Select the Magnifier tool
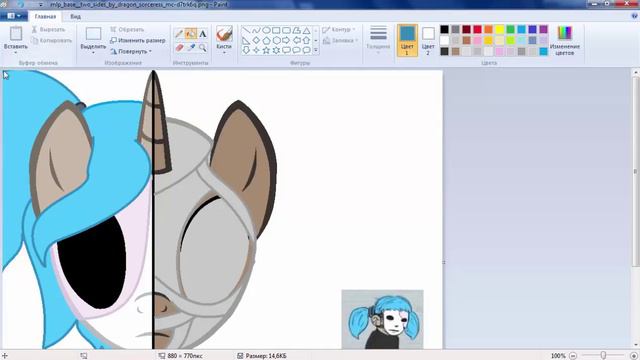 pyautogui.click(x=203, y=47)
